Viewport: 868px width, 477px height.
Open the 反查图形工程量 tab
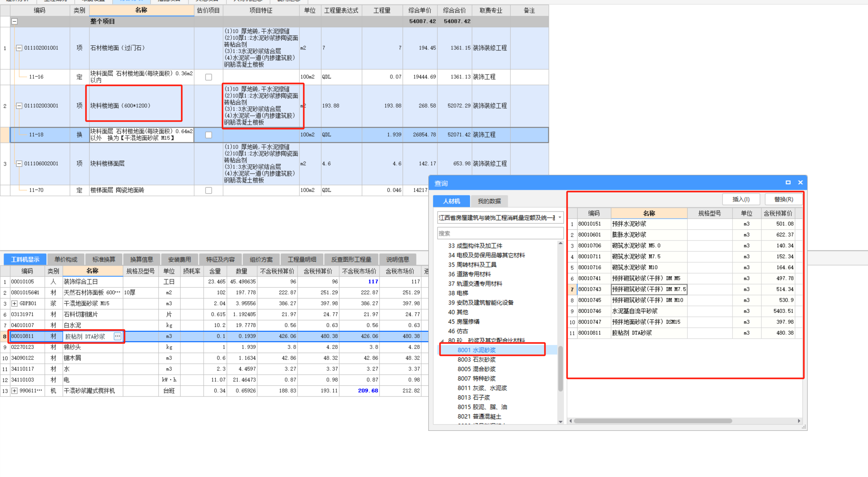[x=351, y=260]
